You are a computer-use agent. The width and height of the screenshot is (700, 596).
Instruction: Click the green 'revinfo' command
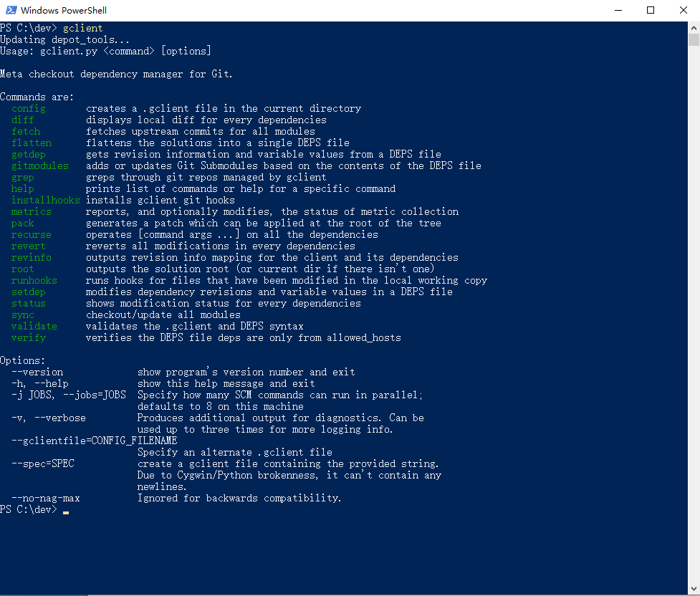(x=32, y=258)
